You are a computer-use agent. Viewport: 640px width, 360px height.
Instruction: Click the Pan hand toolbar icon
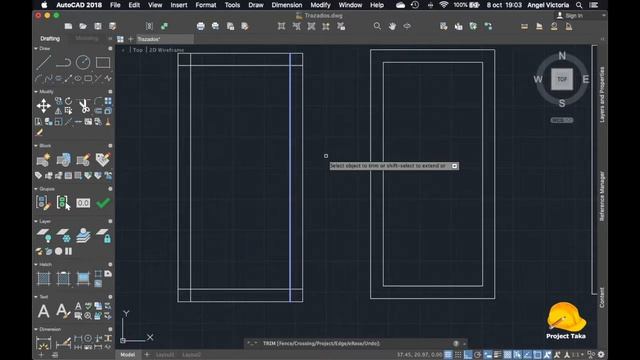tap(392, 26)
